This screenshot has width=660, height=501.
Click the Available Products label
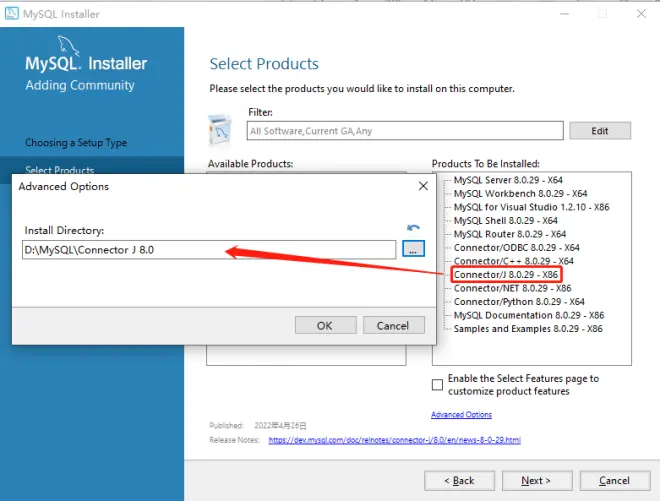tap(250, 163)
